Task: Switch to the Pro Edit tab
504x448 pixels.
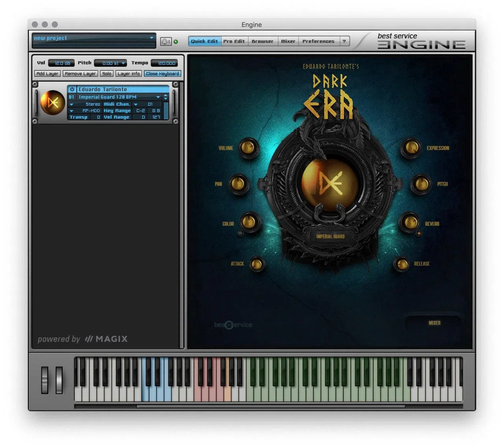Action: (x=234, y=41)
